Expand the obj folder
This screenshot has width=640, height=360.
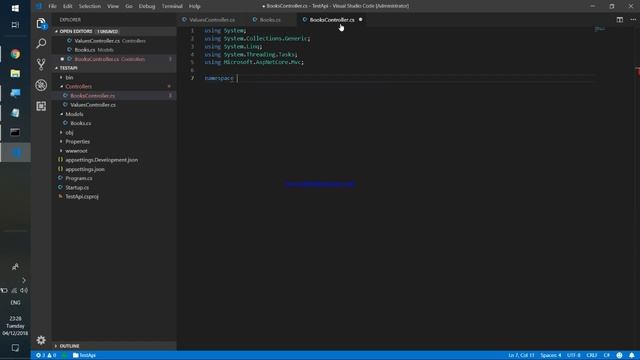(69, 132)
